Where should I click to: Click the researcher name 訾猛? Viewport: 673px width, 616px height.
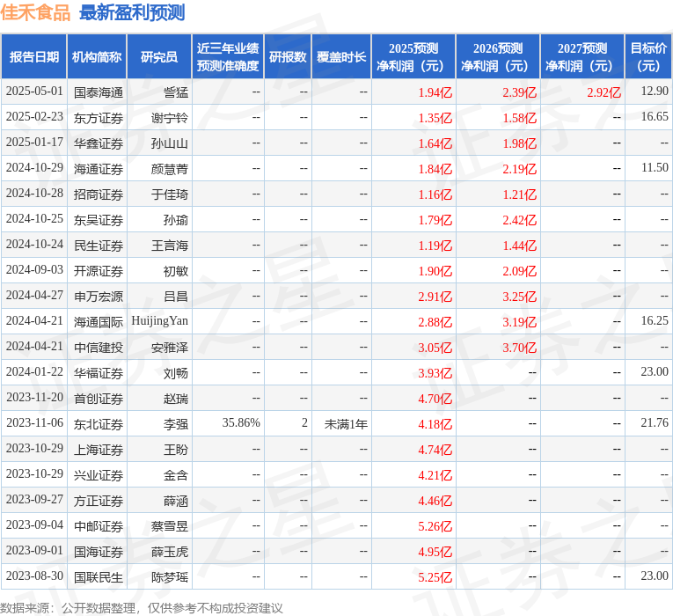click(176, 92)
